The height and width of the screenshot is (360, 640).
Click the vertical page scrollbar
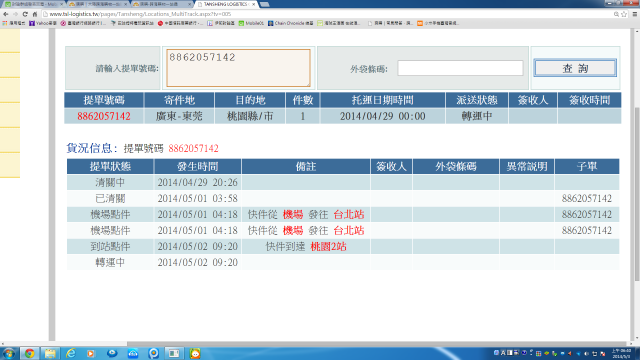(637, 194)
